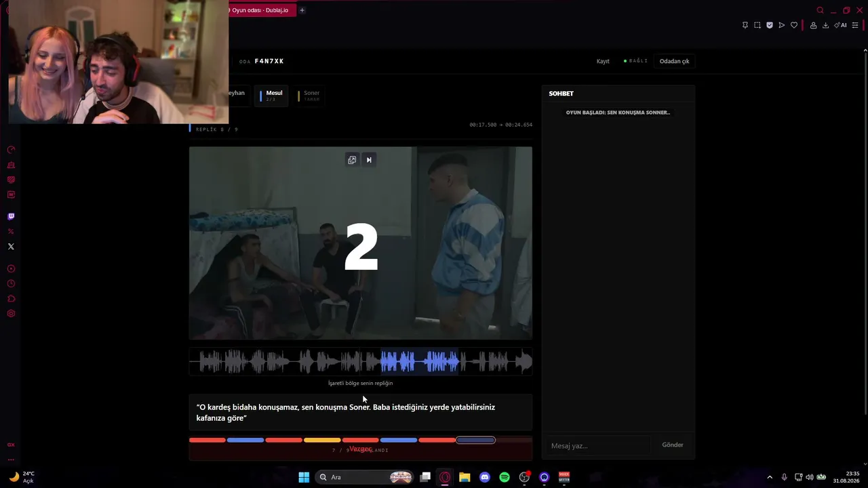
Task: Open the weather widget showing 24°C
Action: pyautogui.click(x=21, y=477)
